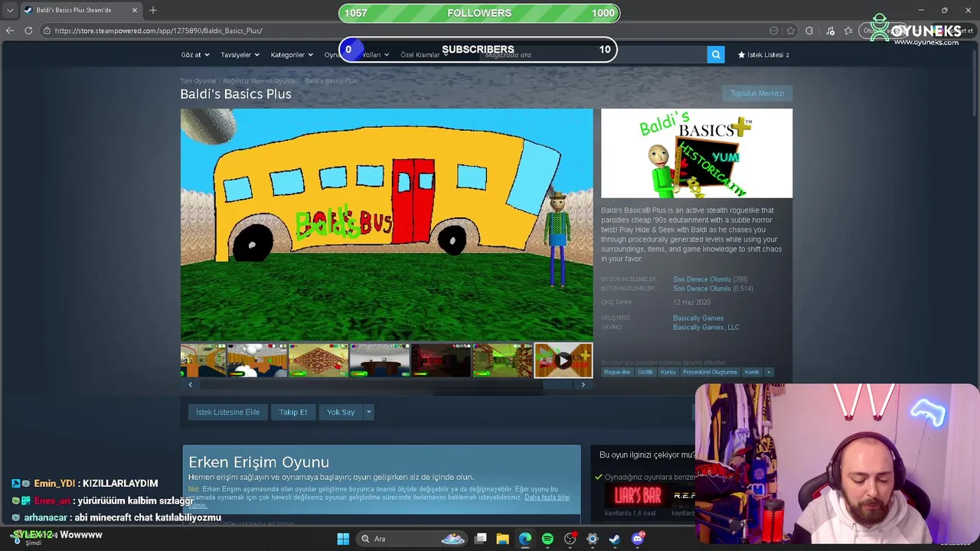Select the brick floor screenshot thumbnail
The width and height of the screenshot is (980, 551).
tap(318, 360)
